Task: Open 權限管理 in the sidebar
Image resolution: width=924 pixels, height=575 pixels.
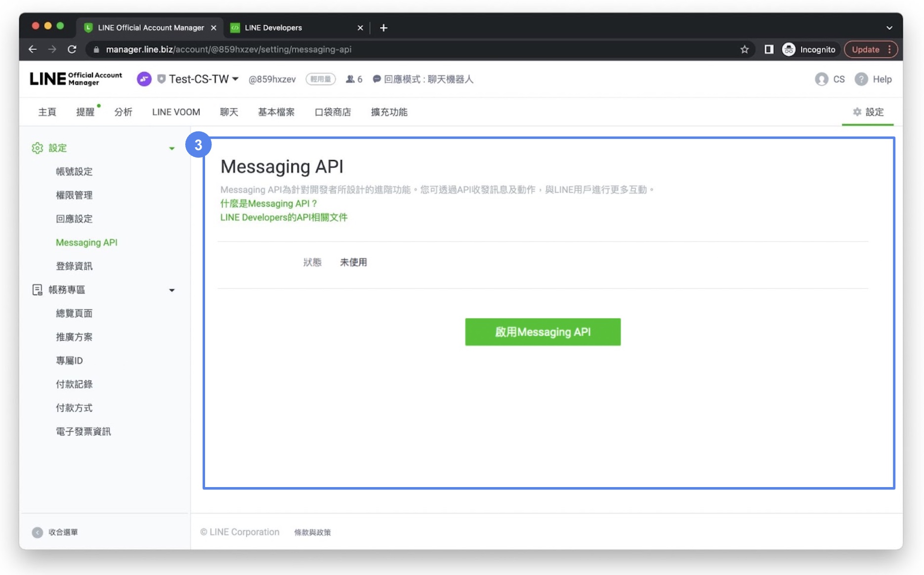Action: (74, 195)
